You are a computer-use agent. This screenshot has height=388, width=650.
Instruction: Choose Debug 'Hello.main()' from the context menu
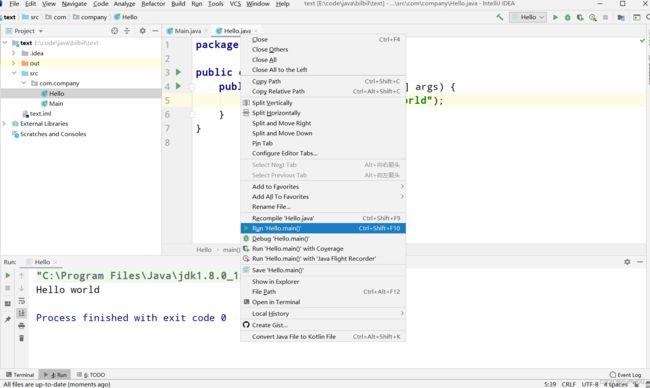[x=323, y=238]
